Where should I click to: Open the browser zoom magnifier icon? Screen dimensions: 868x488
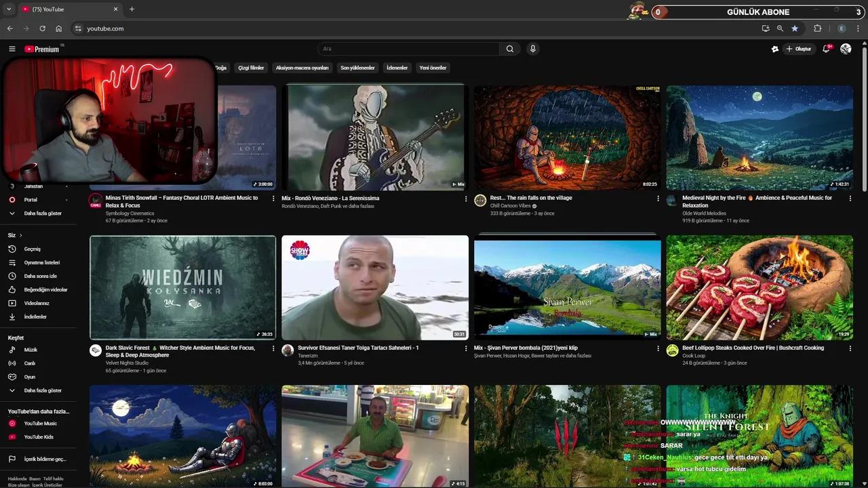click(780, 28)
